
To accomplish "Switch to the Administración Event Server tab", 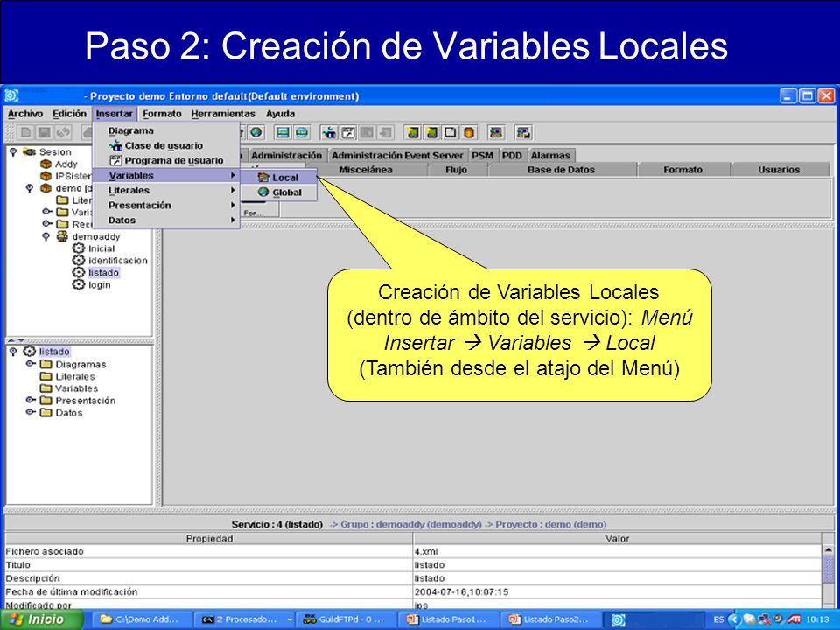I will [x=397, y=156].
